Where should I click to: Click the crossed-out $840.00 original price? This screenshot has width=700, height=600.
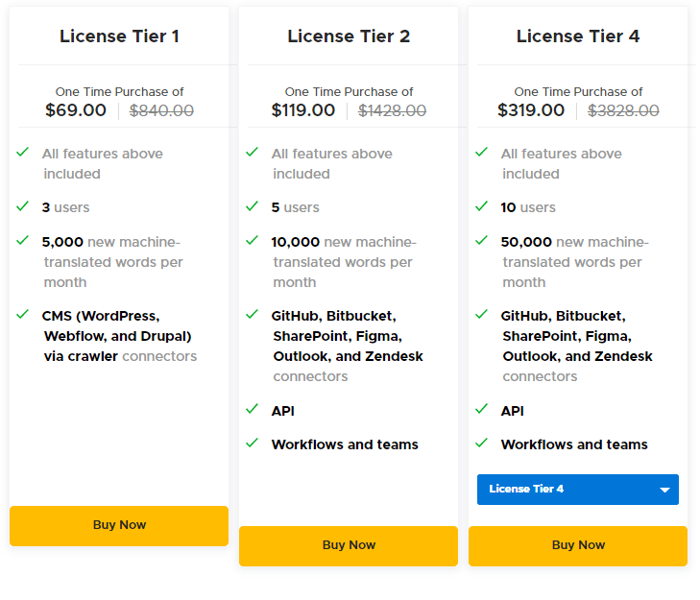(161, 110)
